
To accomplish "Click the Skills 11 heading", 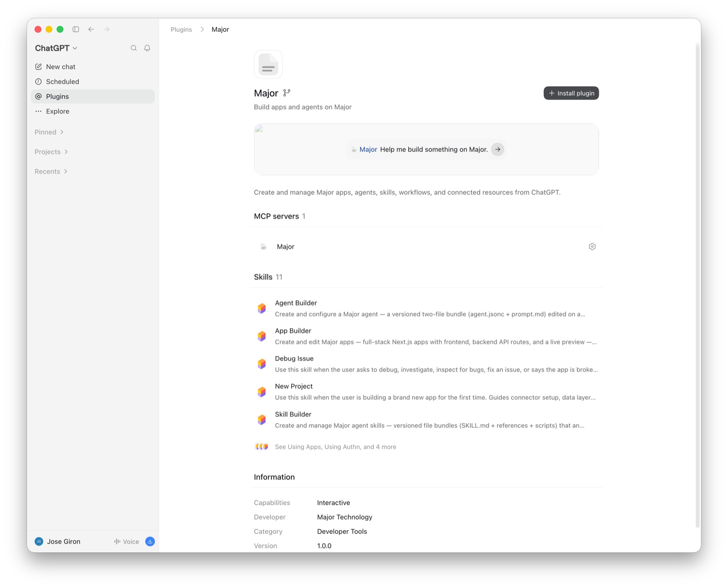I will pyautogui.click(x=268, y=277).
